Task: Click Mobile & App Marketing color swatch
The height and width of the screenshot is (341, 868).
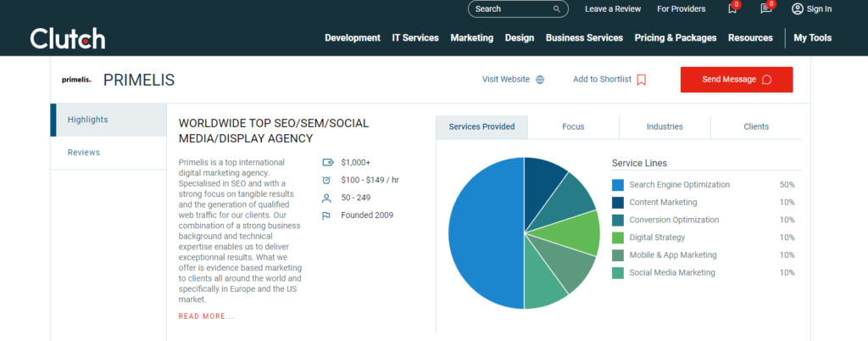Action: coord(618,255)
